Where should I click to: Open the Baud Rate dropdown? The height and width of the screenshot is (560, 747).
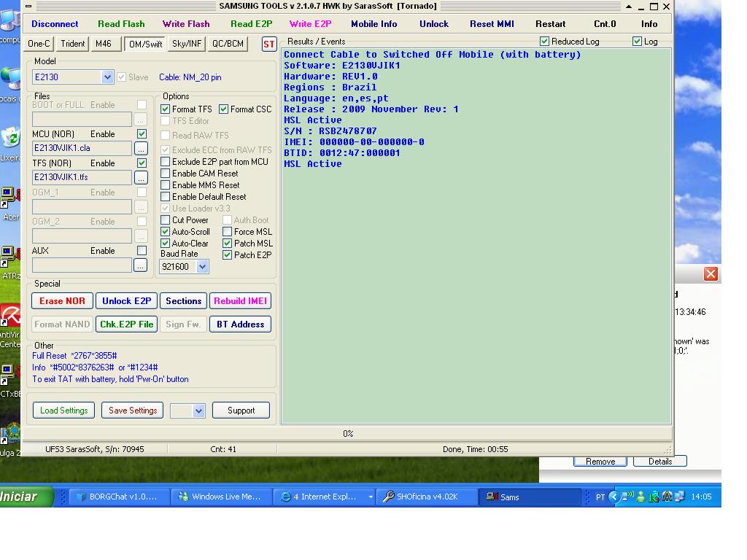[203, 267]
